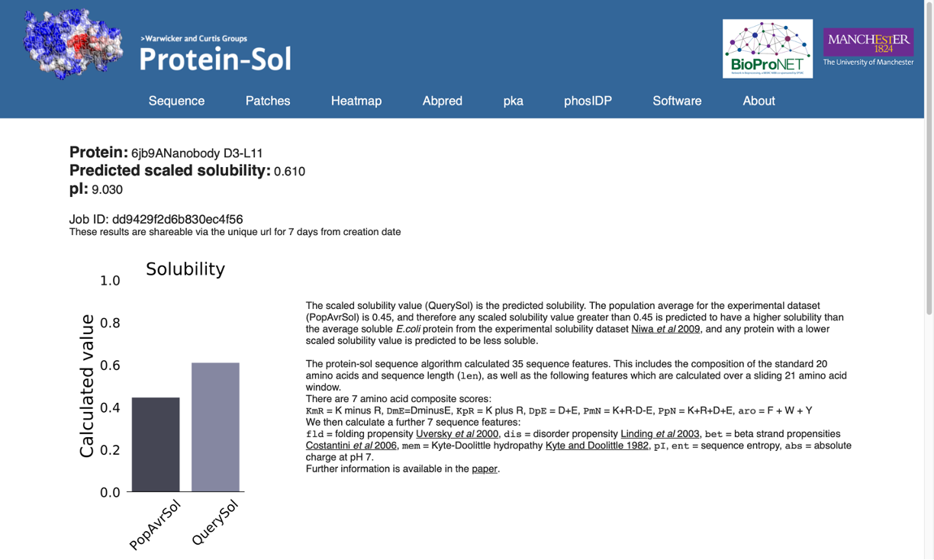Viewport: 934px width, 560px height.
Task: Open the paper link for further information
Action: tap(485, 468)
